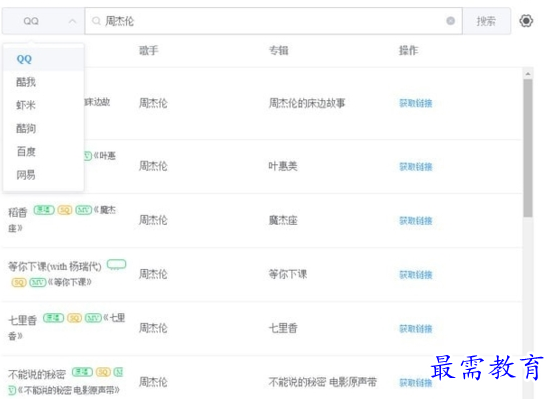This screenshot has width=552, height=399.
Task: Click the MV badge next to 稻香
Action: coord(83,210)
